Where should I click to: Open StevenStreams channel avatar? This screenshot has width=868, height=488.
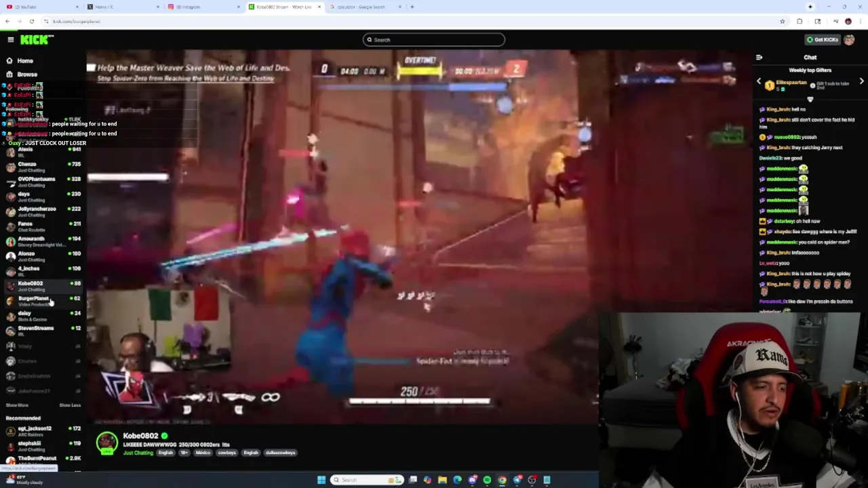tap(10, 331)
